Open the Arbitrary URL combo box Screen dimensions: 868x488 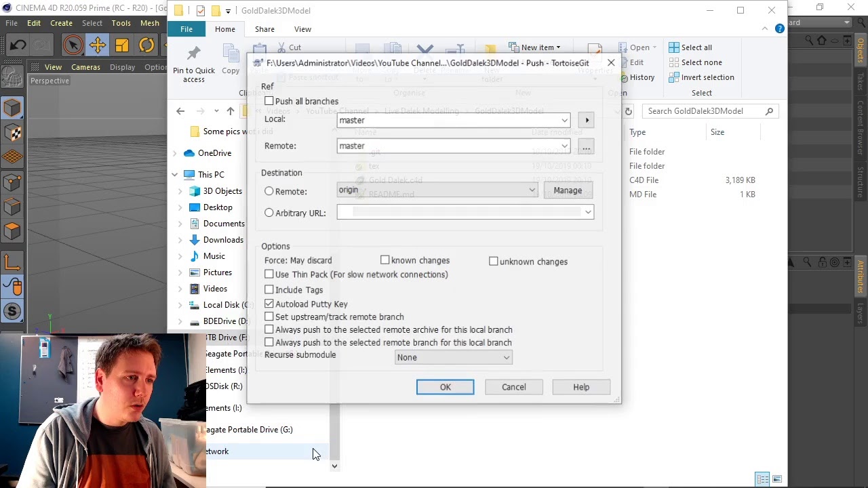(465, 212)
